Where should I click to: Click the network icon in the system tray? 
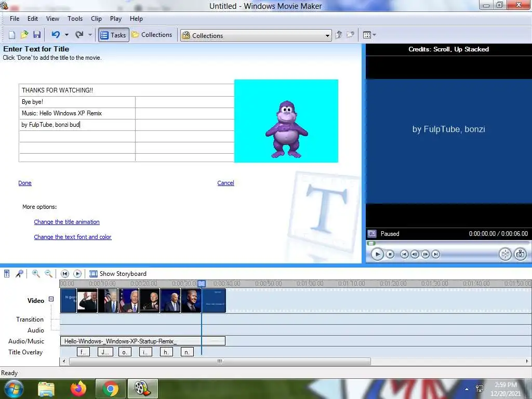[x=480, y=389]
